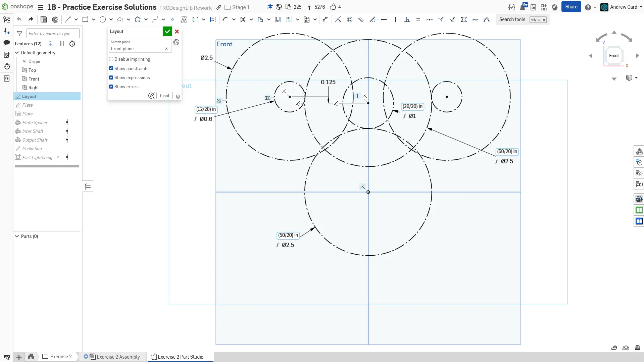Screen dimensions: 644x362
Task: Open circle tool dropdown arrow
Action: click(111, 19)
